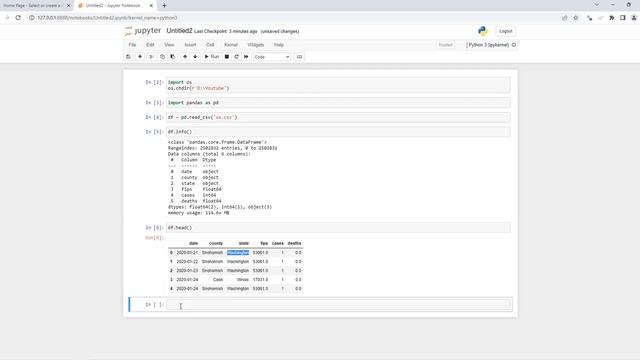This screenshot has height=360, width=640.
Task: Open the Cell menu
Action: point(210,45)
